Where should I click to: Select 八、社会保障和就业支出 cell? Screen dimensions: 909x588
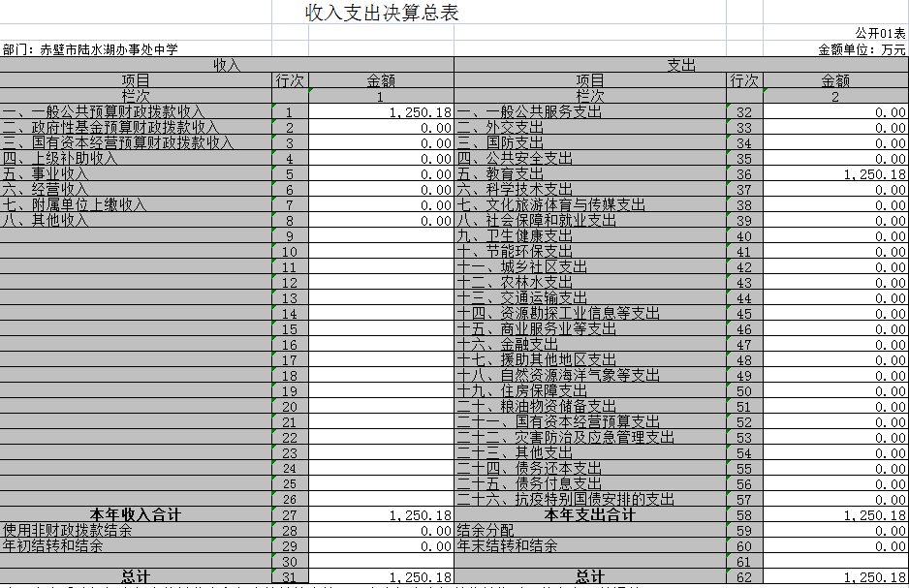pyautogui.click(x=590, y=220)
